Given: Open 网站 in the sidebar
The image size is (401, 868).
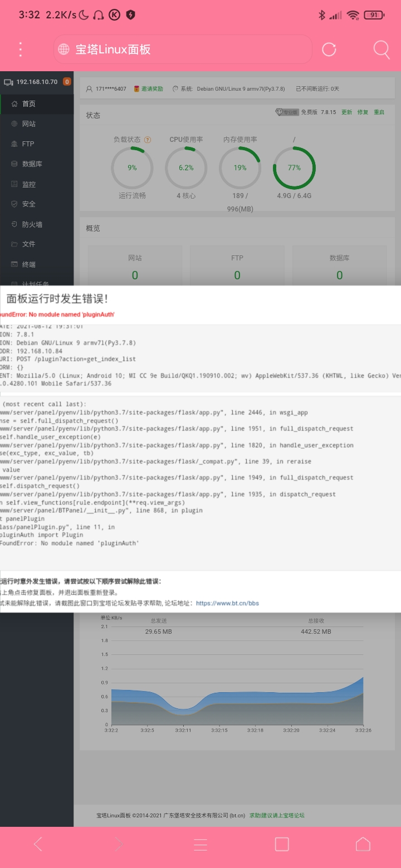Looking at the screenshot, I should [x=37, y=124].
